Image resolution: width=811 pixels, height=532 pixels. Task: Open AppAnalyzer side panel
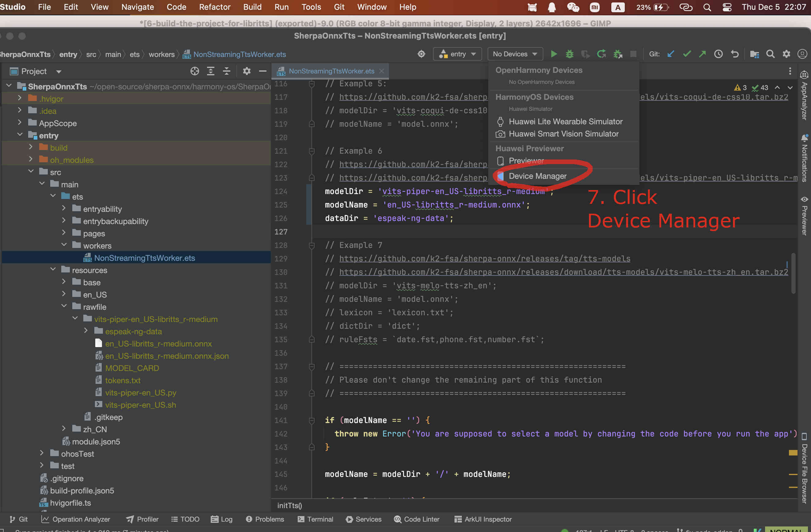[804, 96]
